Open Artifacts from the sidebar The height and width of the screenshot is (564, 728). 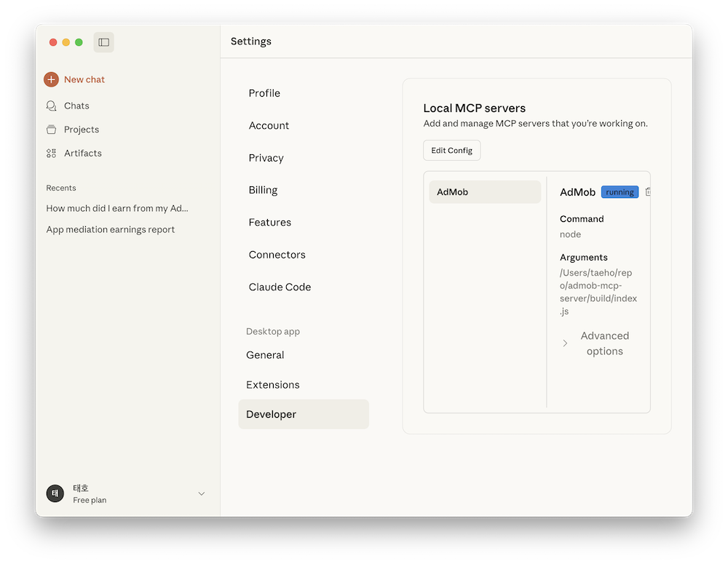click(x=83, y=153)
